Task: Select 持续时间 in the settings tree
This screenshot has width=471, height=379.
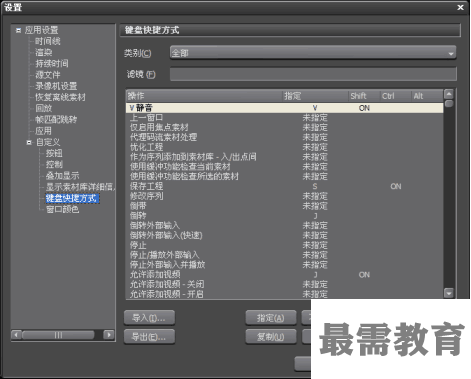Action: pos(52,63)
